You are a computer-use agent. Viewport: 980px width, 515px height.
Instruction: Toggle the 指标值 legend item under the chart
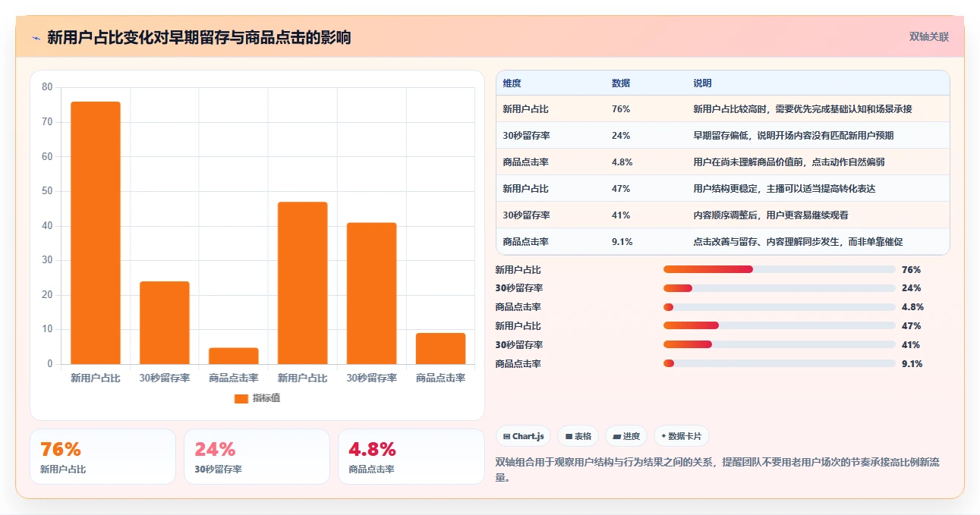coord(257,398)
